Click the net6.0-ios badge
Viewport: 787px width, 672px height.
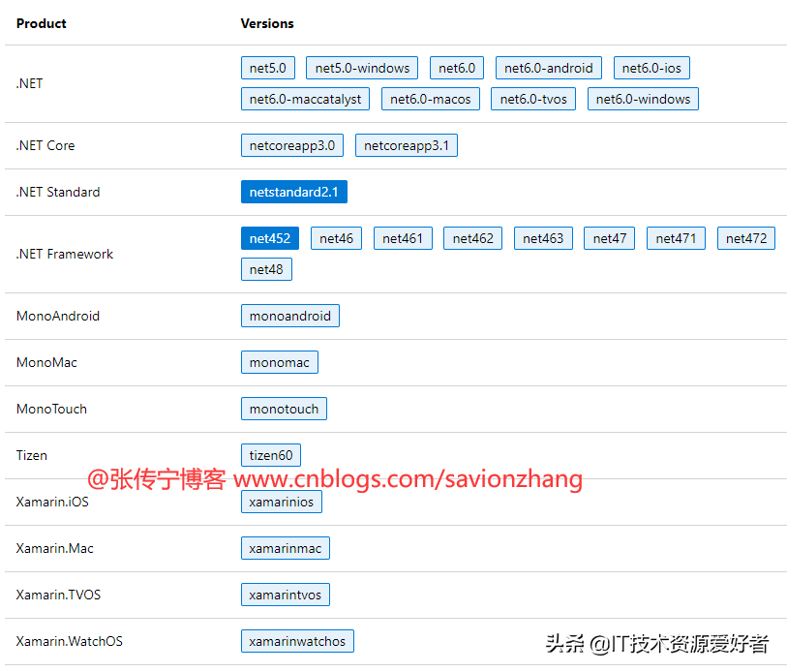(651, 68)
